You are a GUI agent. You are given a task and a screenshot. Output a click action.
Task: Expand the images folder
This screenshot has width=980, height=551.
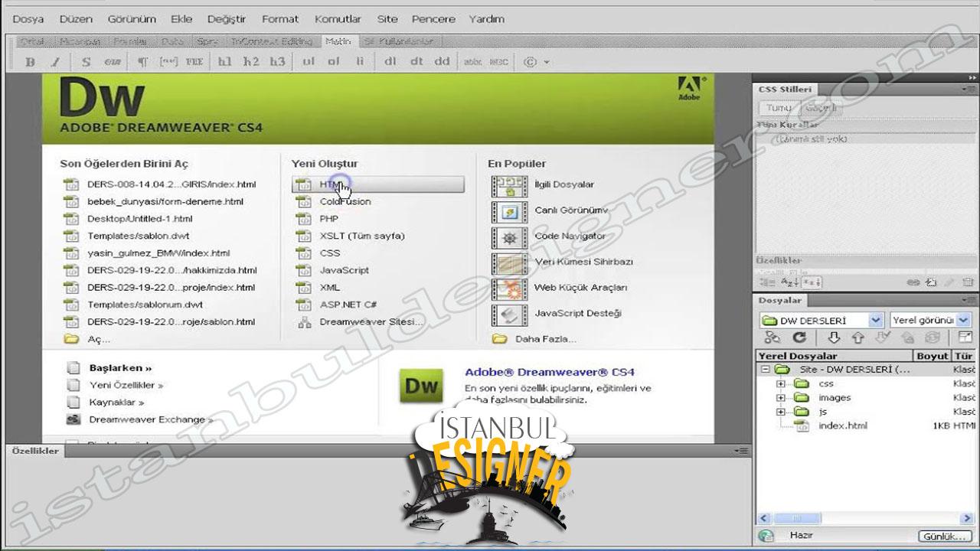[781, 398]
